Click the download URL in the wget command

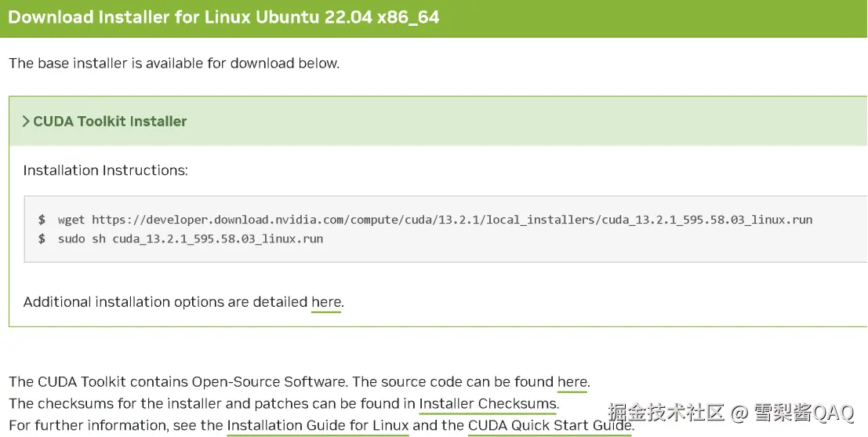coord(452,220)
